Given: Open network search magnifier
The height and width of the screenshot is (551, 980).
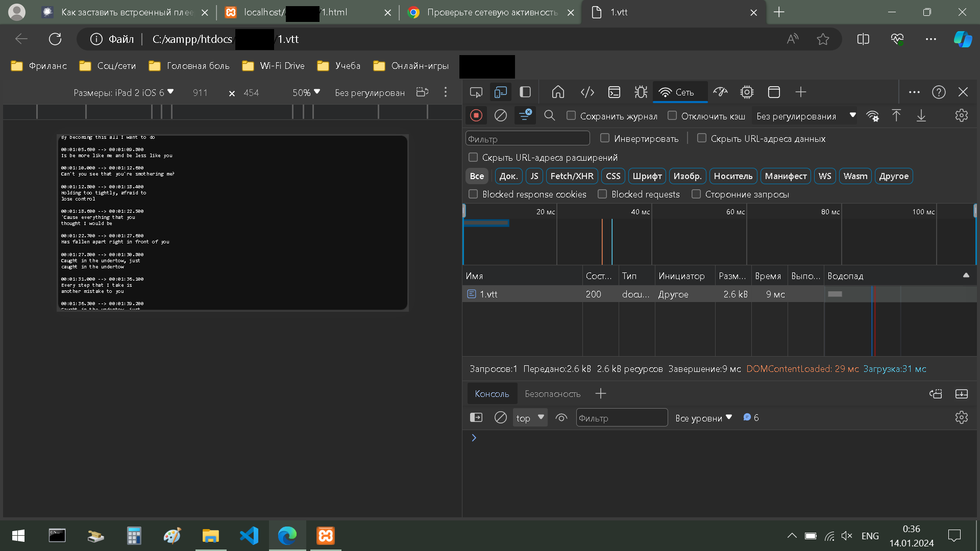Looking at the screenshot, I should (x=549, y=116).
